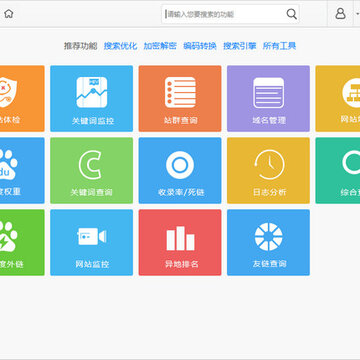Open the 站群查询 list icon
This screenshot has width=360, height=360.
(x=180, y=92)
